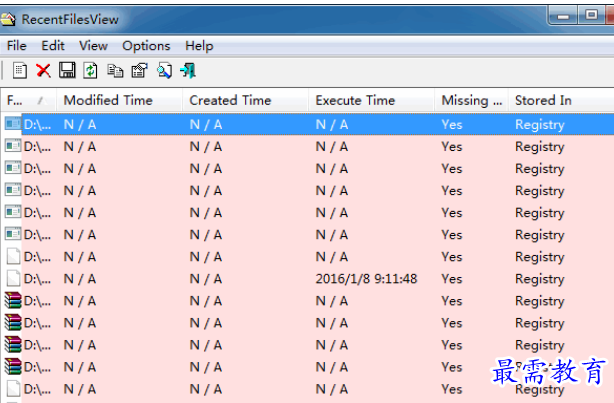614x403 pixels.
Task: Click the floppy disk Save Selected Items icon
Action: 67,70
